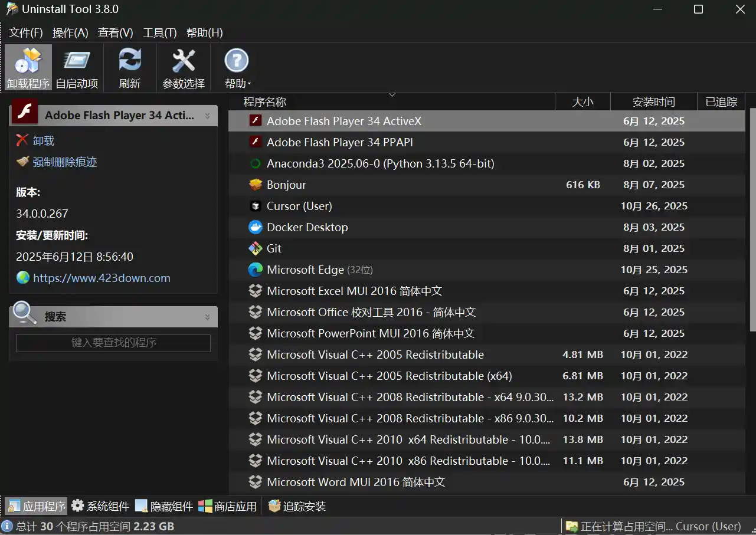This screenshot has height=535, width=756.
Task: Click the 键入要查找的程序 search field
Action: point(113,343)
